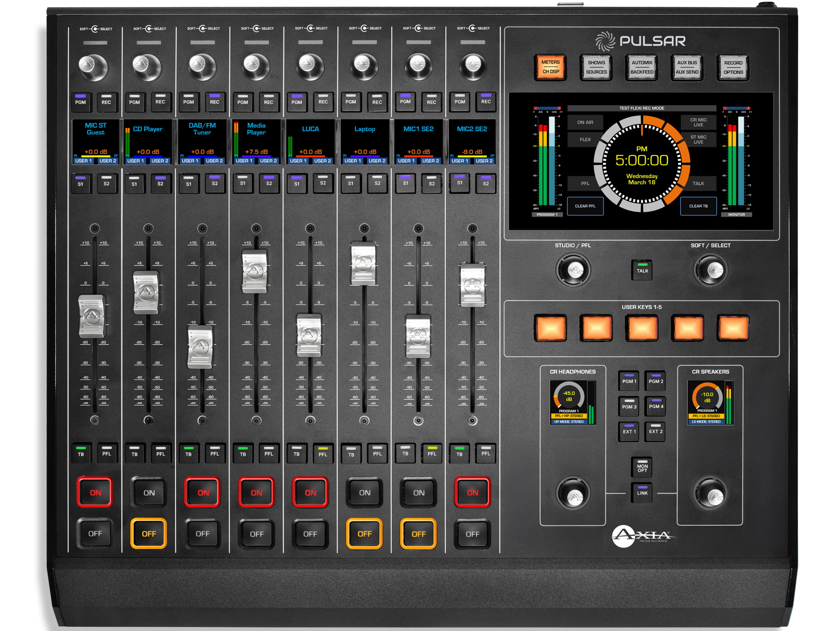Tap CLEAR PFL on the touchscreen
840x631 pixels.
(585, 206)
